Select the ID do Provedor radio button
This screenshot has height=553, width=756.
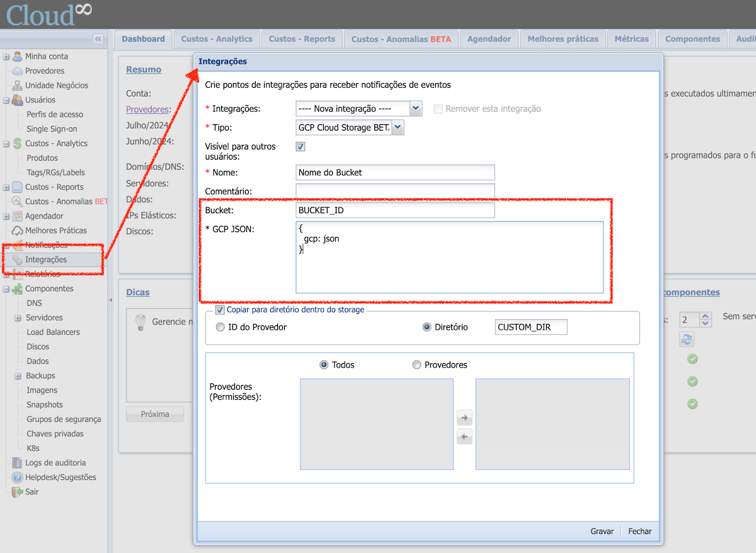pos(220,327)
